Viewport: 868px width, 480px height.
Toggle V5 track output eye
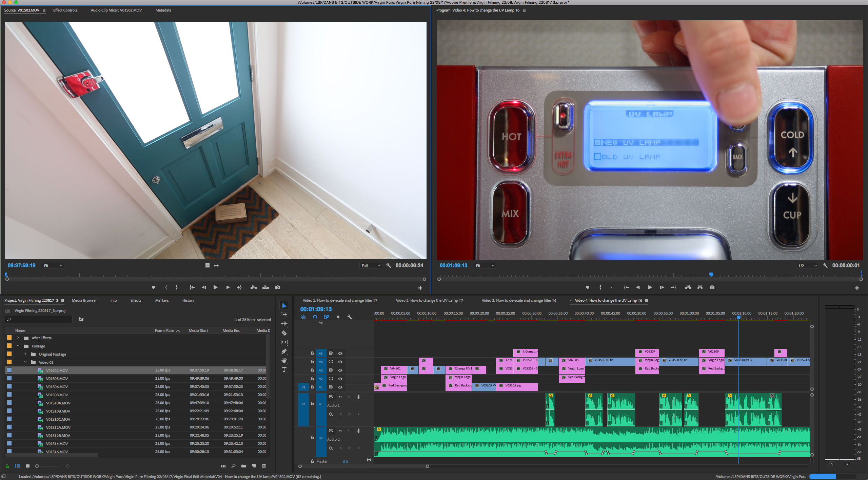pos(340,353)
